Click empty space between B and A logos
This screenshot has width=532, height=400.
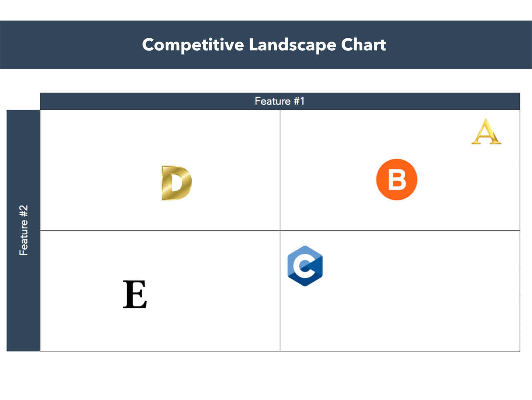tap(444, 156)
